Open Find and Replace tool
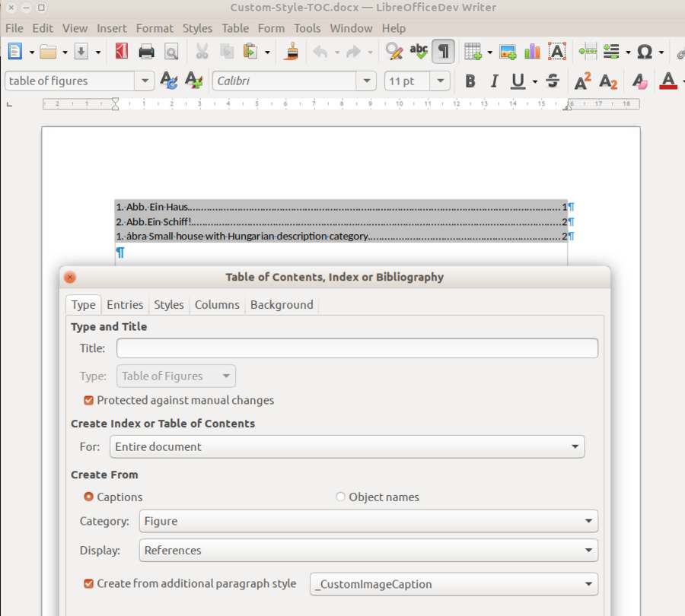The width and height of the screenshot is (685, 616). (x=393, y=52)
